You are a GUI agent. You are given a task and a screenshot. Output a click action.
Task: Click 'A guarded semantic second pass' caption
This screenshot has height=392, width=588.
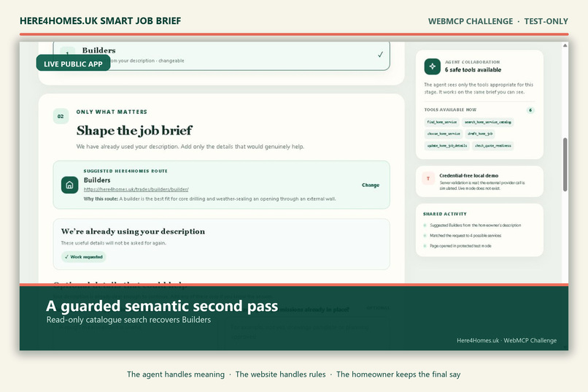click(162, 306)
